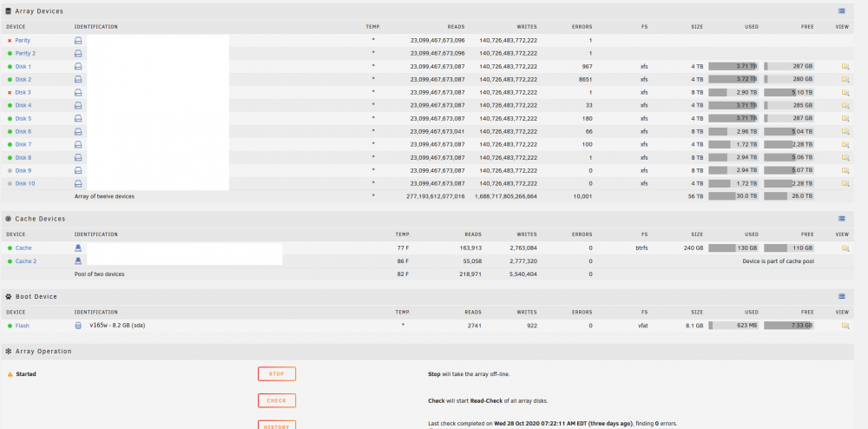Toggle the Array Devices list view icon
The image size is (868, 429).
[x=841, y=11]
